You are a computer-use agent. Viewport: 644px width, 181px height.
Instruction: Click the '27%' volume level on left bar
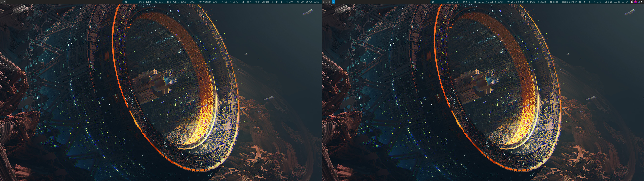[x=291, y=2]
